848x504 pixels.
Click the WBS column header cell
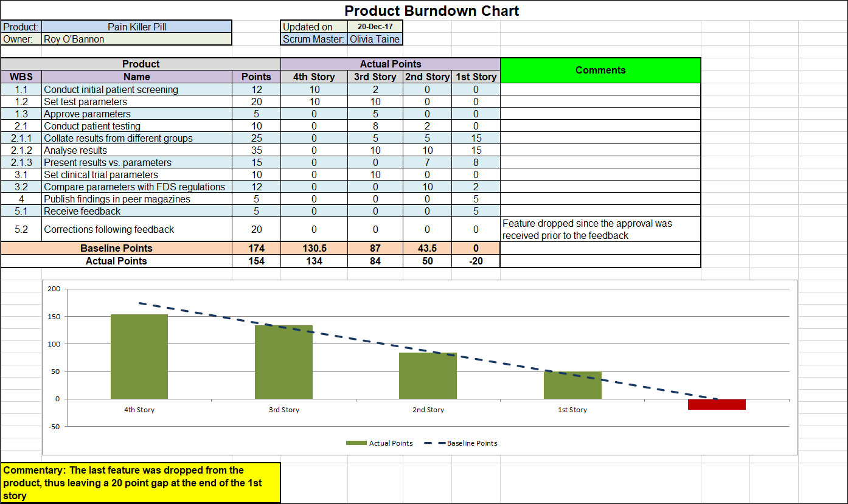21,77
